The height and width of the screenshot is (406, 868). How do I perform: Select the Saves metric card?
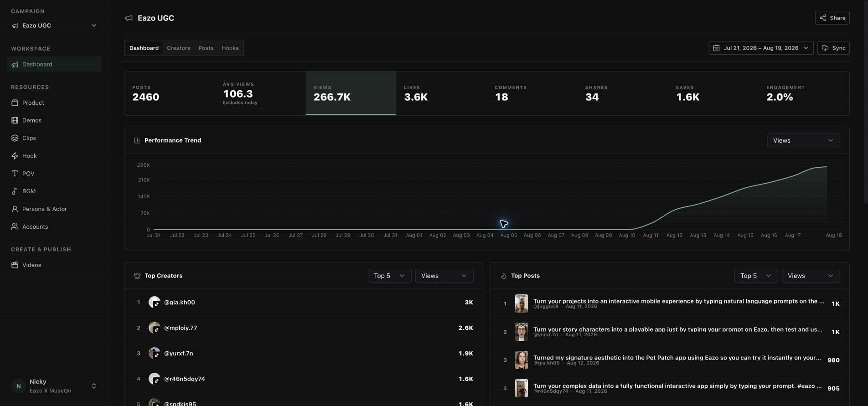click(713, 93)
